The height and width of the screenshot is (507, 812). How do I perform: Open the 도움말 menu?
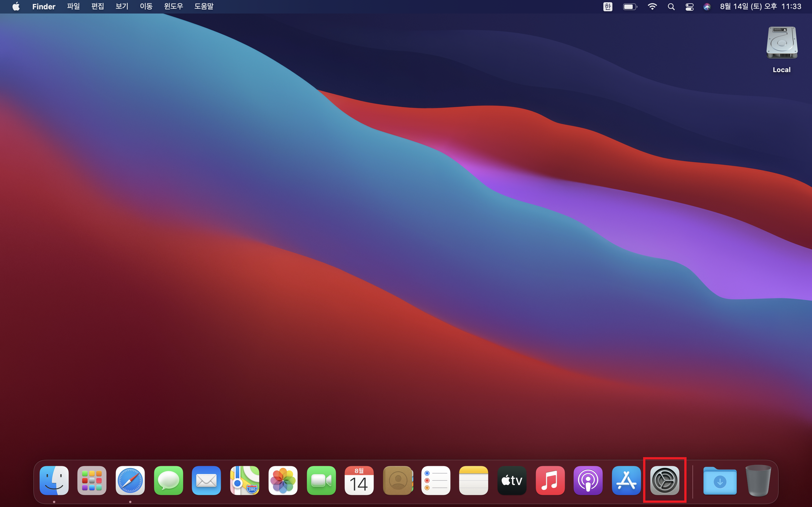pos(204,7)
